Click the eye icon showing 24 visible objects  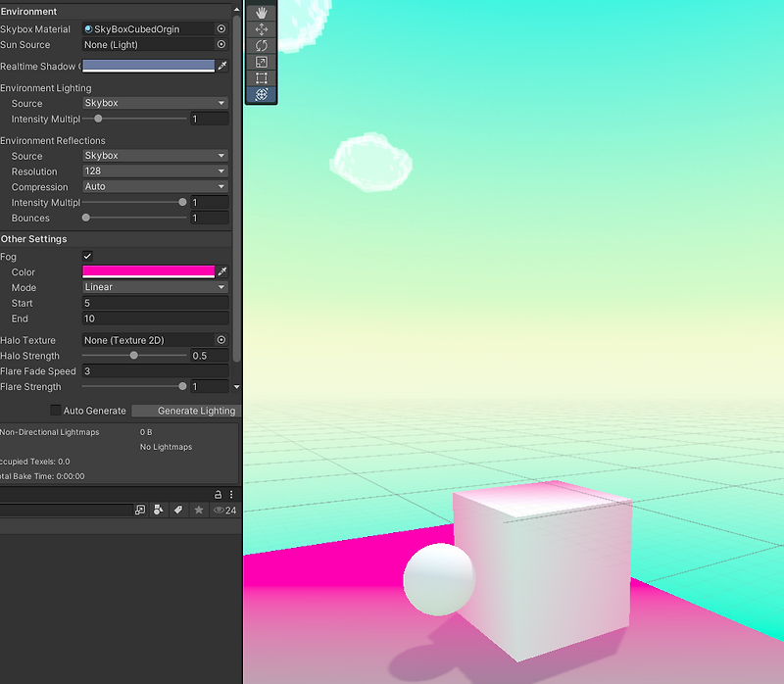coord(220,511)
